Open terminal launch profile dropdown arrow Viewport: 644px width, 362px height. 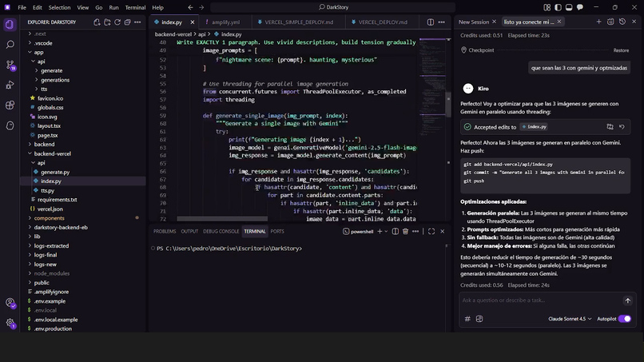coord(386,231)
